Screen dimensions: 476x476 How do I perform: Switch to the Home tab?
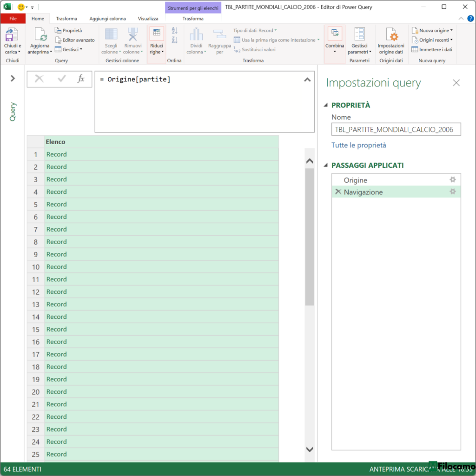point(38,19)
